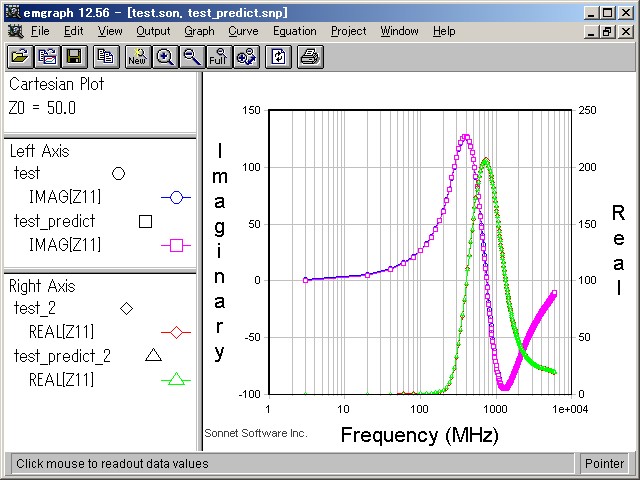The height and width of the screenshot is (480, 640).
Task: Click the 'Pointer' status bar mode field
Action: coord(604,464)
